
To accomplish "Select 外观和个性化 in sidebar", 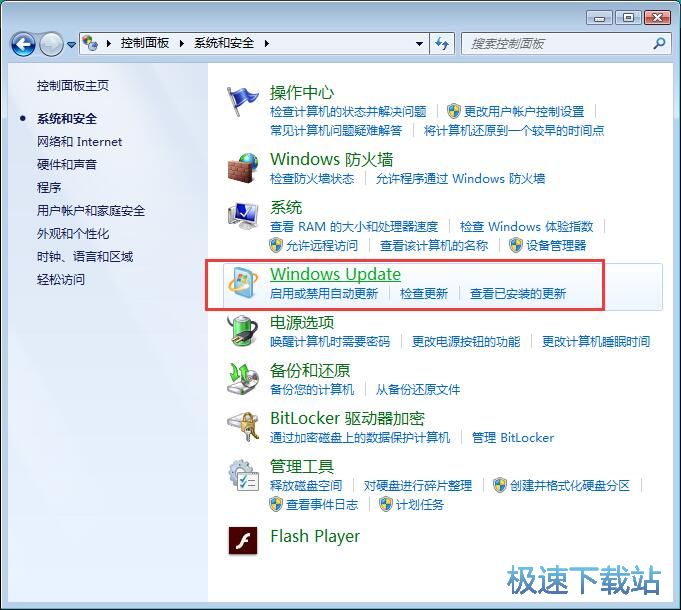I will pos(73,234).
